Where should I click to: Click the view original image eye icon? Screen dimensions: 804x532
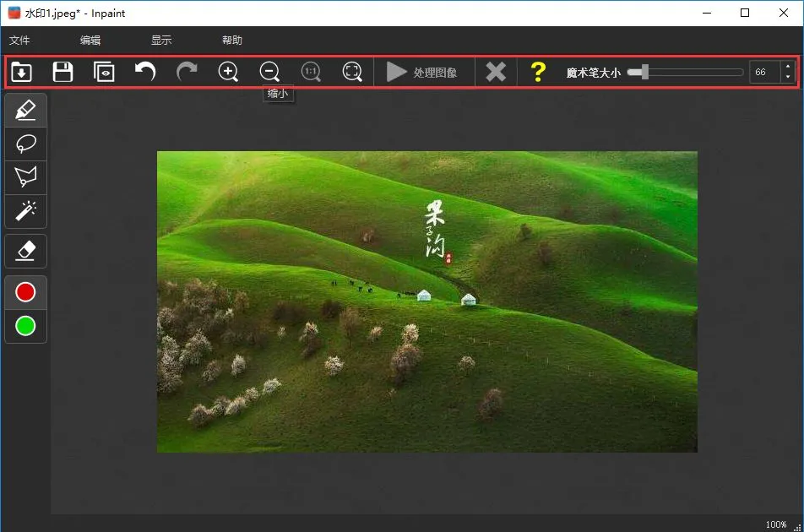tap(104, 72)
